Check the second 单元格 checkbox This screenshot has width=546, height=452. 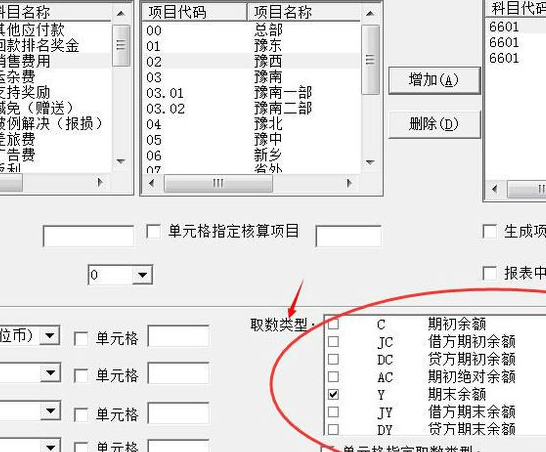(81, 376)
